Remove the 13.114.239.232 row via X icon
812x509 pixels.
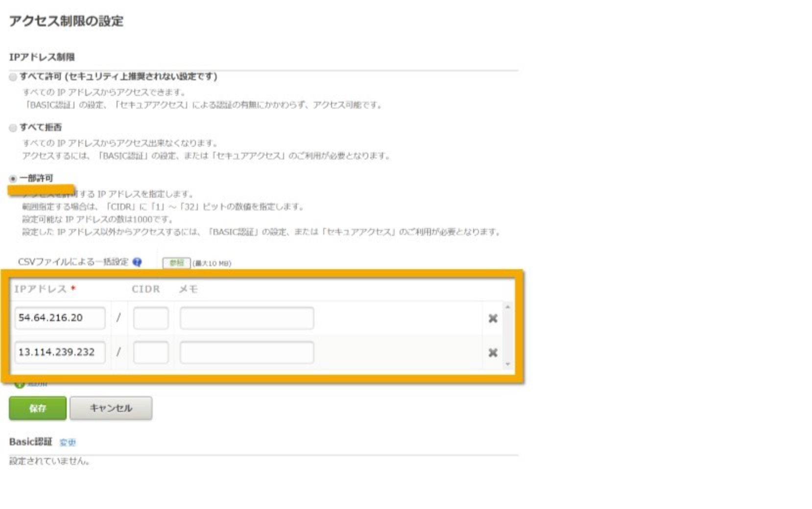click(x=493, y=353)
